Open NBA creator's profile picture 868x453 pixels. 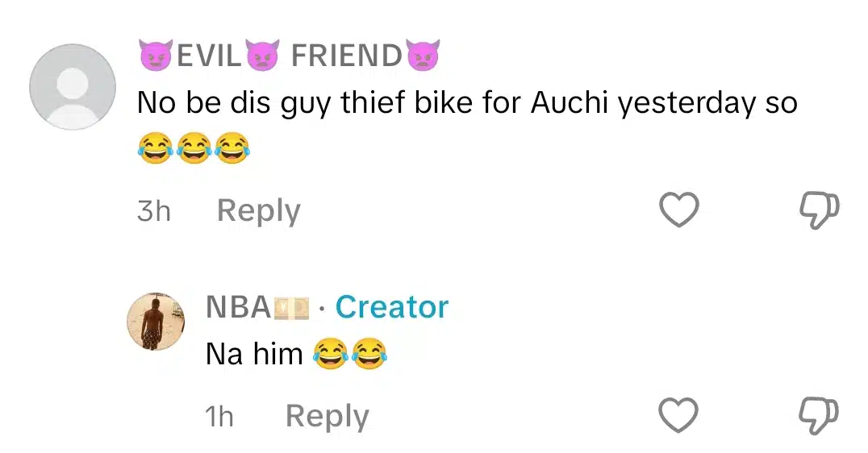pyautogui.click(x=156, y=322)
